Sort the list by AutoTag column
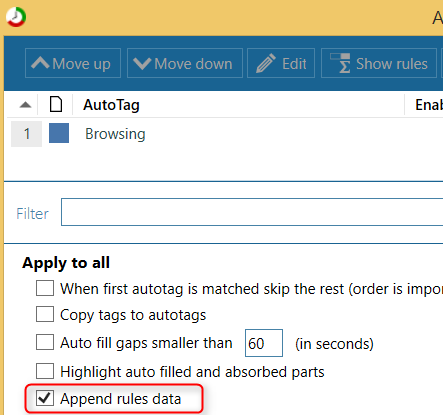Viewport: 443px width, 415px height. coord(111,105)
